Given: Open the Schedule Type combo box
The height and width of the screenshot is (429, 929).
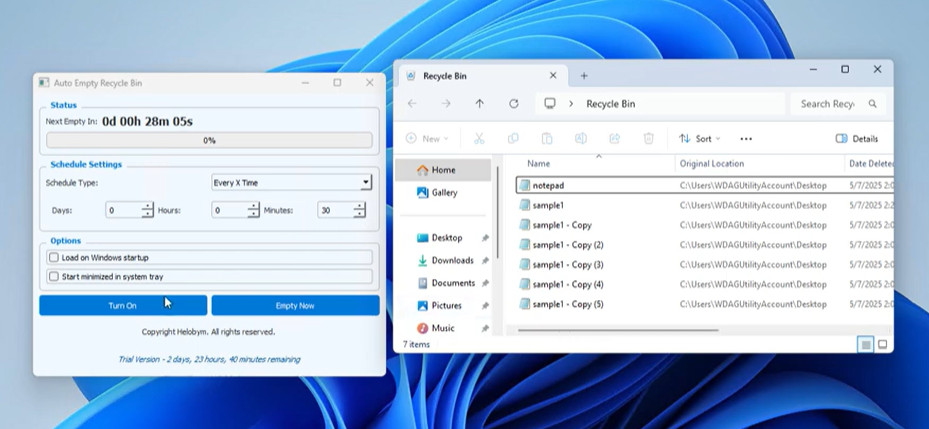Looking at the screenshot, I should point(291,183).
